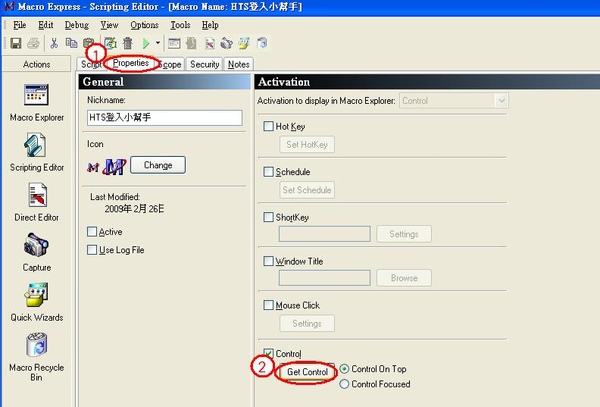Screen dimensions: 600x407
Task: Select the Control Focused radio button
Action: click(x=344, y=384)
